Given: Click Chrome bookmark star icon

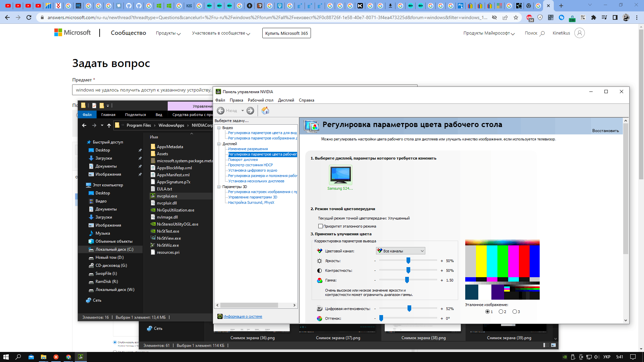Looking at the screenshot, I should point(516,17).
